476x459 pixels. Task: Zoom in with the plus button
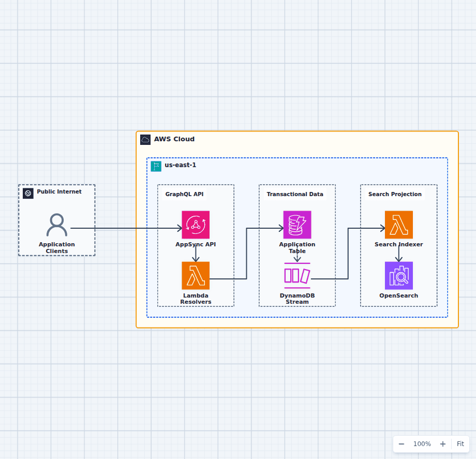443,444
